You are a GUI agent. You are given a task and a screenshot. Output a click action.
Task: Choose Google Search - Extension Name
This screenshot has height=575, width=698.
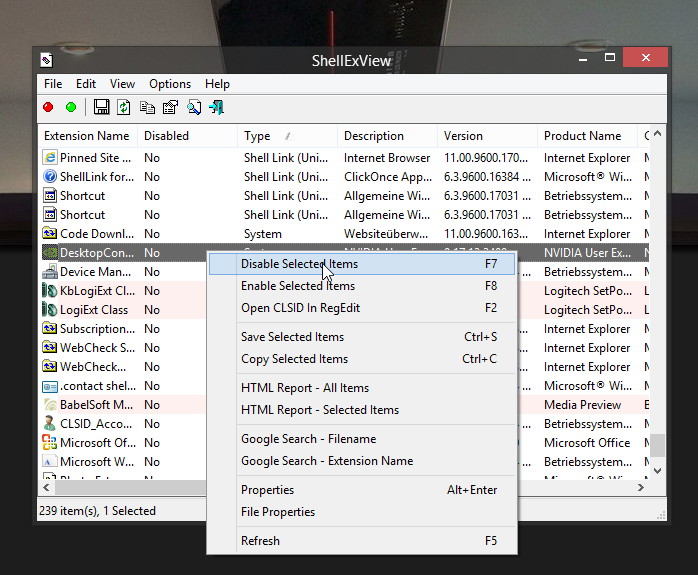362,461
